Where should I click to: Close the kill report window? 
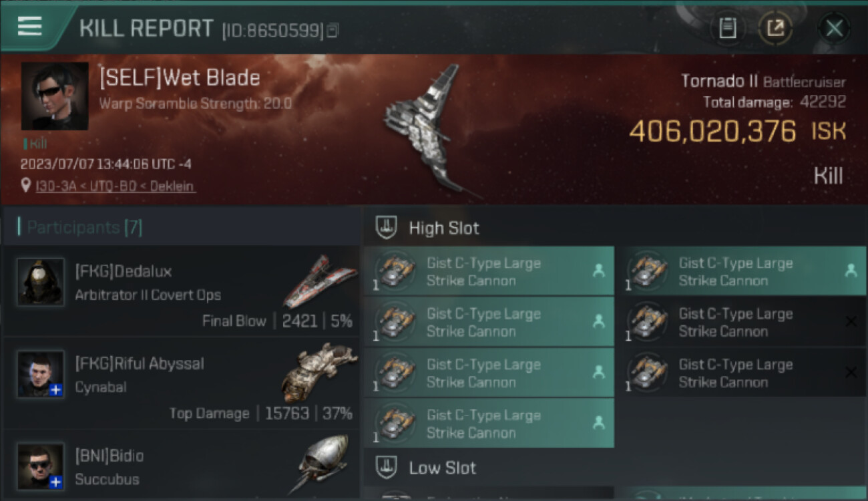pos(834,28)
